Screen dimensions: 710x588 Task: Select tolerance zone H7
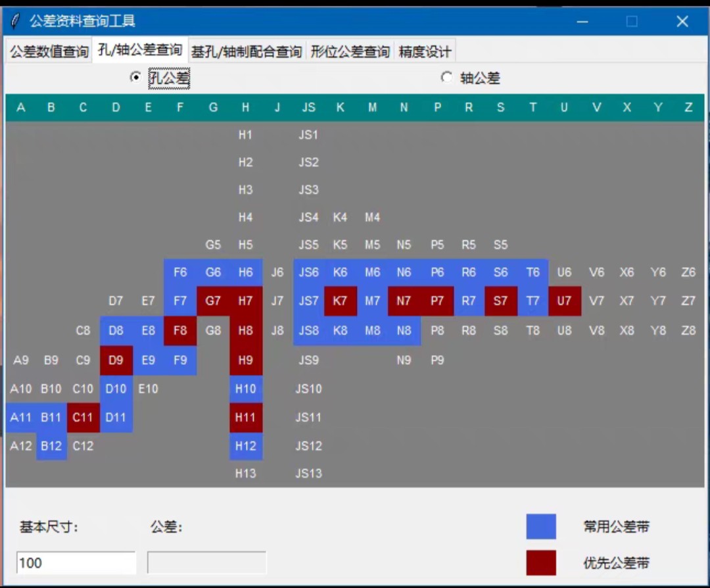point(245,301)
